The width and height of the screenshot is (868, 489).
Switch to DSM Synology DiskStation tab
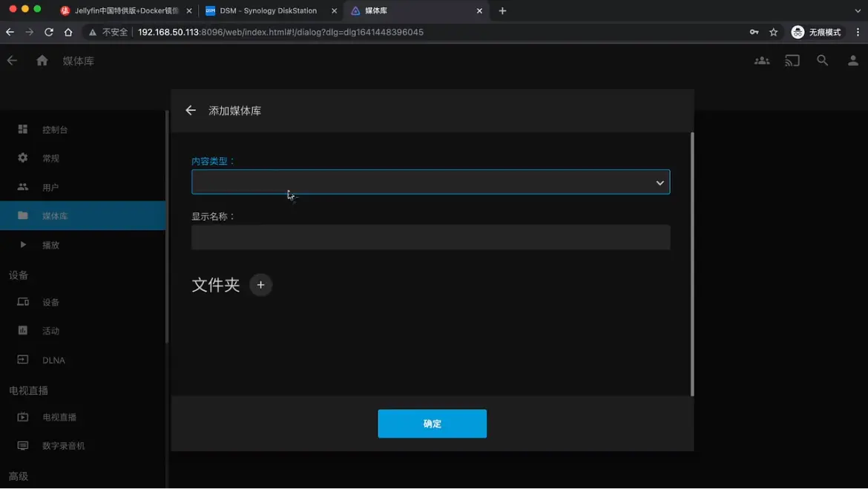pyautogui.click(x=268, y=11)
